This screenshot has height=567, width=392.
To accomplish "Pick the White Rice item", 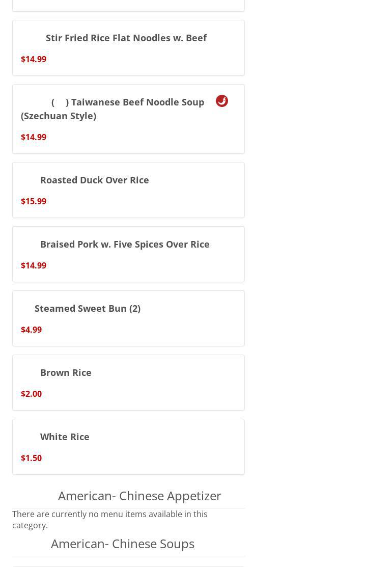I will 65,437.
